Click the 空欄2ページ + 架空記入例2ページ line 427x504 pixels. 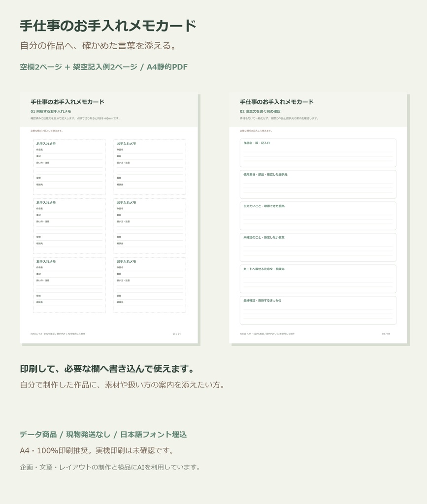pyautogui.click(x=103, y=67)
